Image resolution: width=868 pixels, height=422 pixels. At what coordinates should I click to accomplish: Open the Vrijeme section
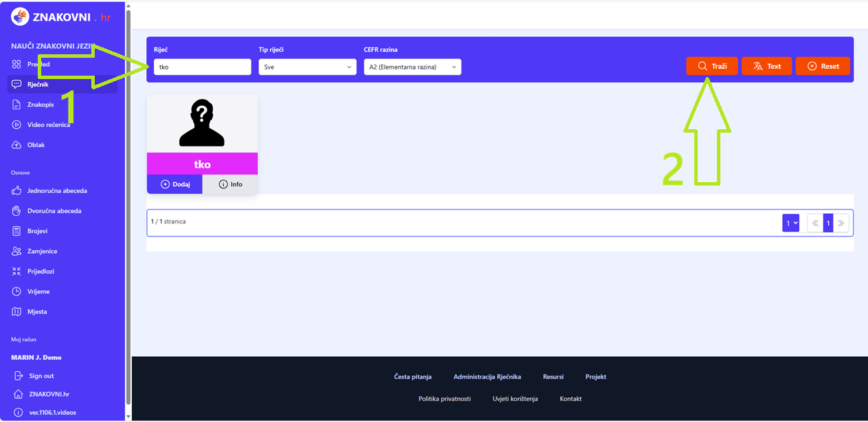(38, 291)
